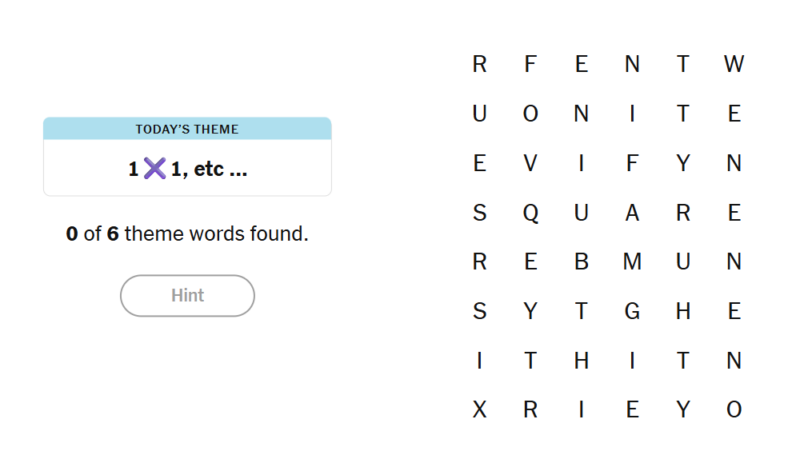Select the S directly before Q
800x475 pixels.
480,212
